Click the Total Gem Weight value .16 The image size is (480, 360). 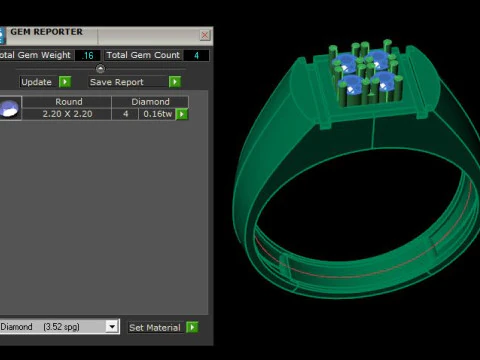point(88,55)
